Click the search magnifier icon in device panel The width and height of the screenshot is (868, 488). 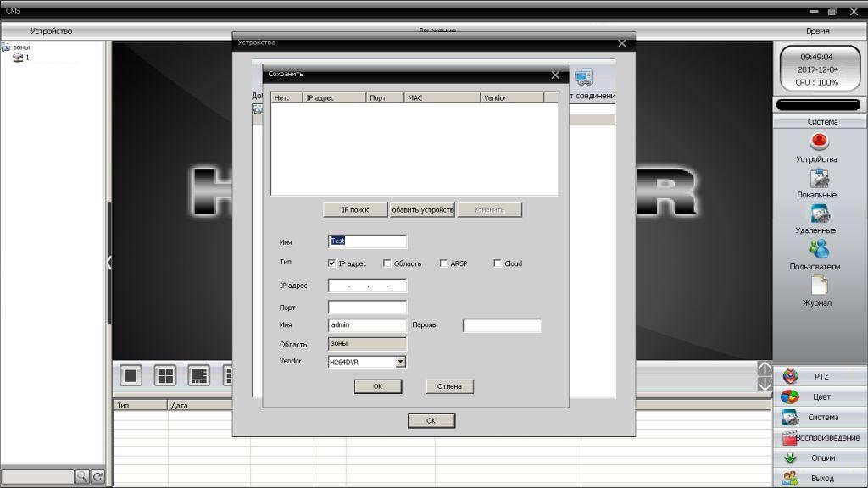(x=82, y=476)
